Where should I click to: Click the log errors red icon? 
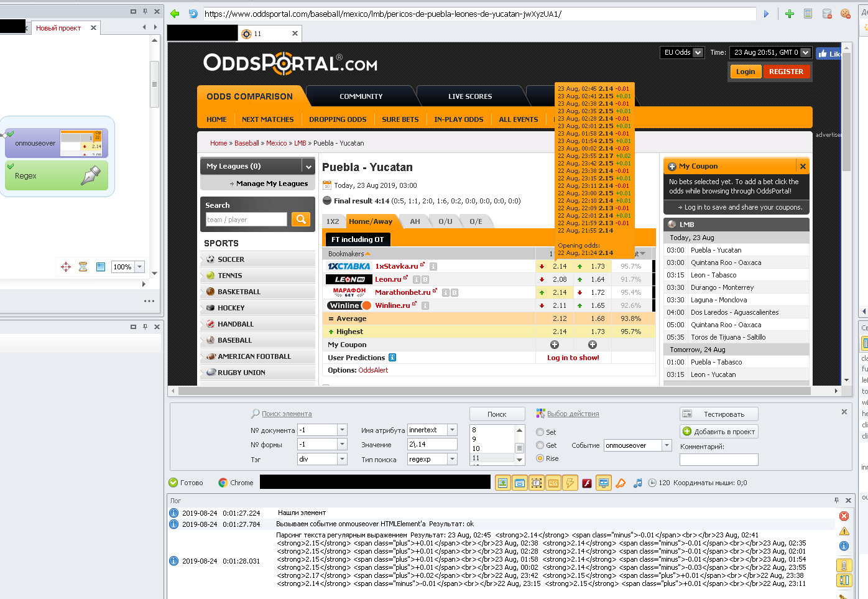(844, 516)
